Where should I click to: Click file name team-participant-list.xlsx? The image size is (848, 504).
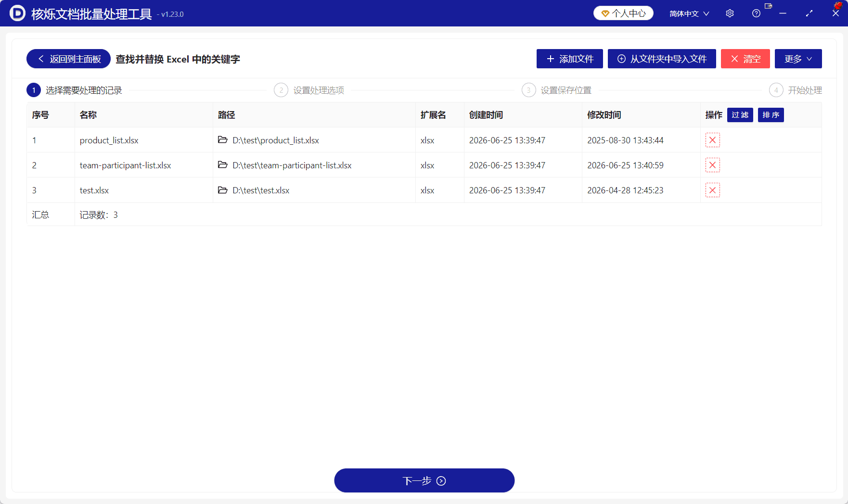[126, 165]
